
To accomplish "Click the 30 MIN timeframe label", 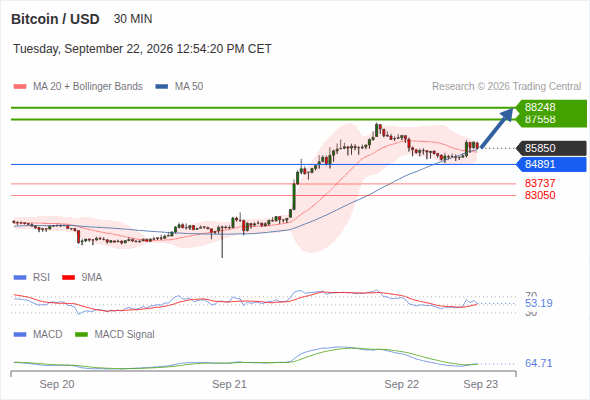I will (x=133, y=19).
